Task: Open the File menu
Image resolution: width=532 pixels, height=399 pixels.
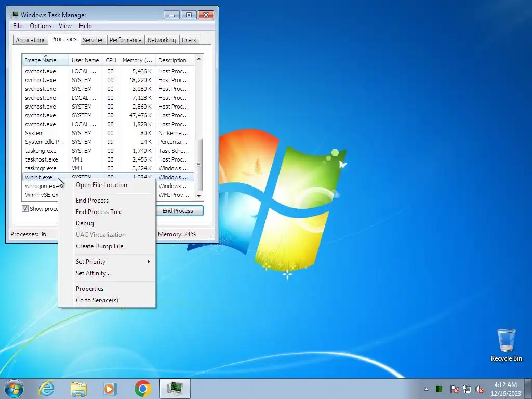Action: [x=18, y=26]
